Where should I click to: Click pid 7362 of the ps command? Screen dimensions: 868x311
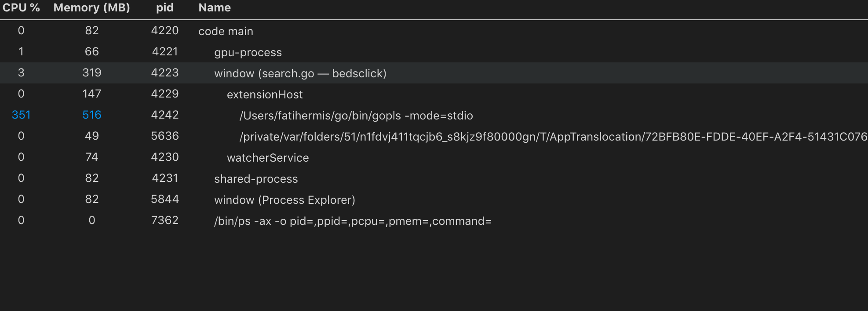(x=164, y=221)
